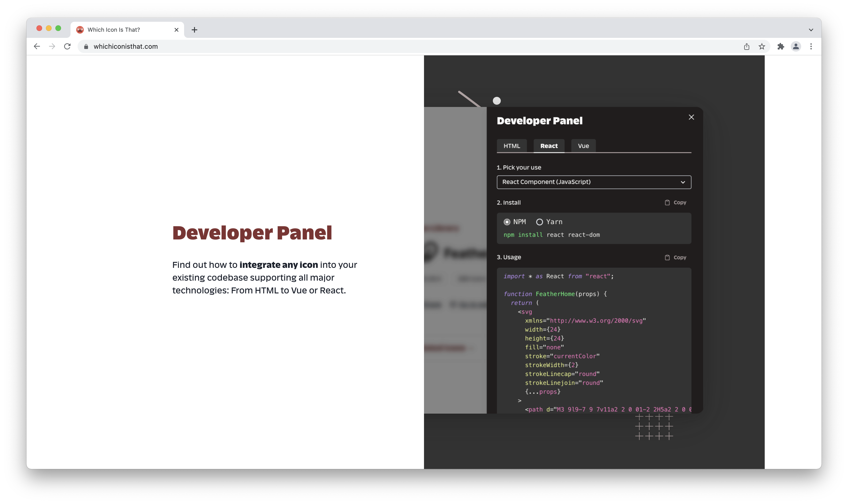Screen dimensions: 848x504
Task: Click the browser back arrow
Action: pyautogui.click(x=37, y=47)
